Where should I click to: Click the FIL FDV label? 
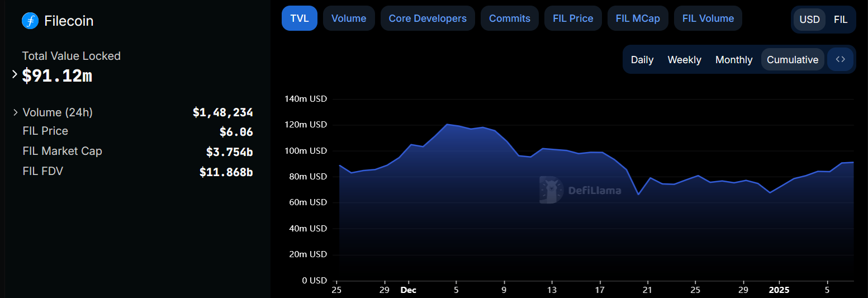tap(42, 171)
